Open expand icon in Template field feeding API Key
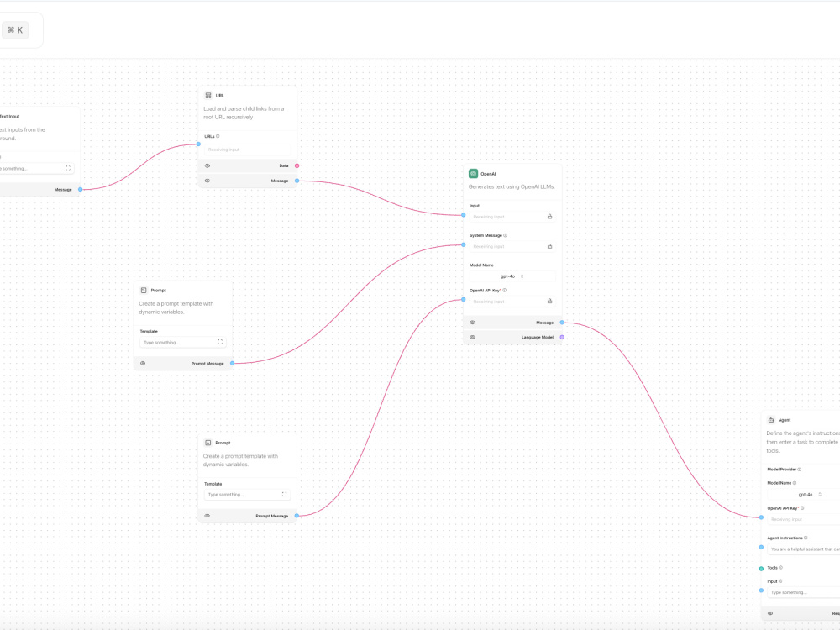 coord(285,495)
